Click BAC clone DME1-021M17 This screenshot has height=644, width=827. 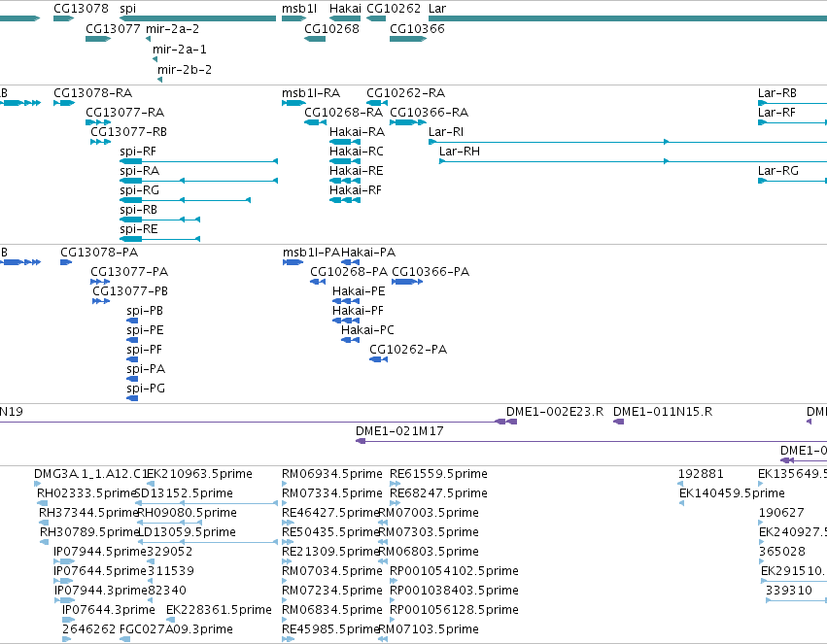399,431
